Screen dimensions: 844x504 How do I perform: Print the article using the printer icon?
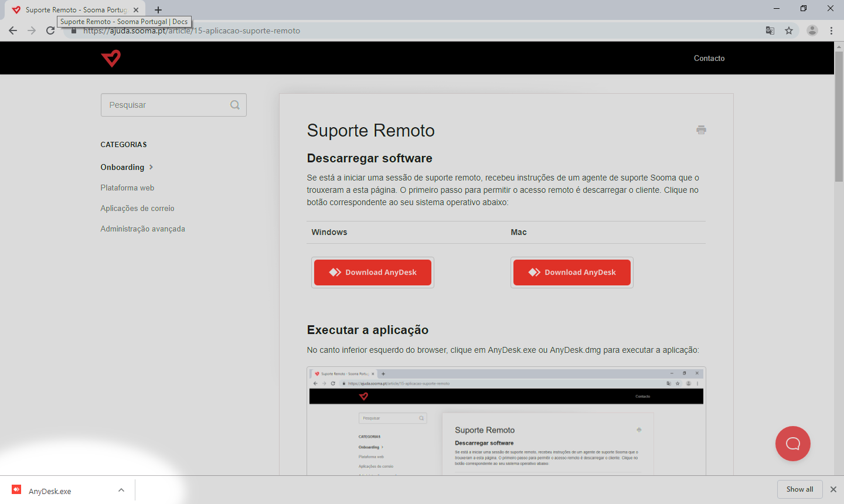(701, 130)
